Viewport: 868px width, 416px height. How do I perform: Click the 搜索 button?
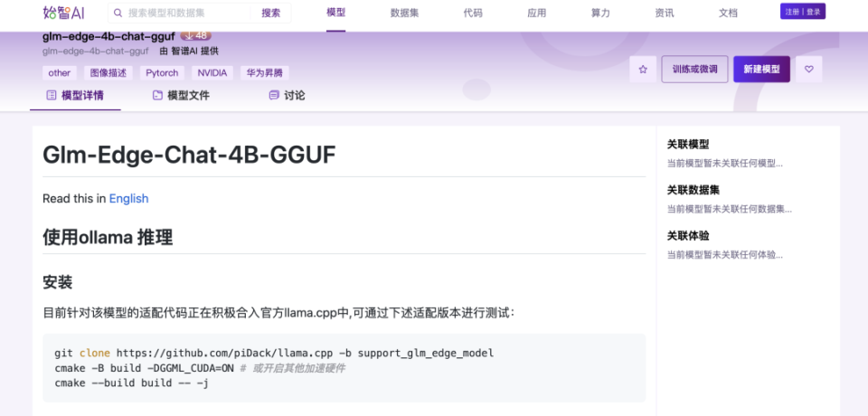[x=270, y=13]
